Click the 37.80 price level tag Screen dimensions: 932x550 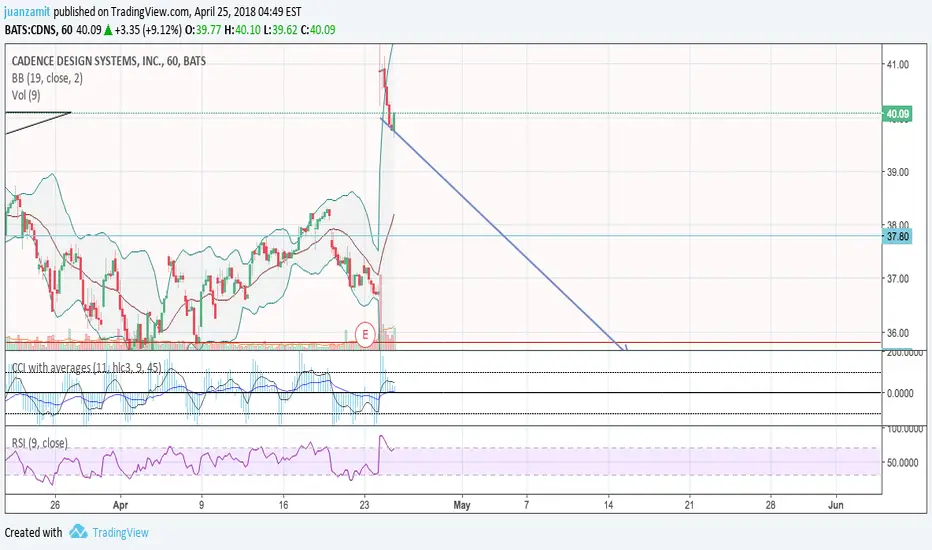pyautogui.click(x=898, y=237)
